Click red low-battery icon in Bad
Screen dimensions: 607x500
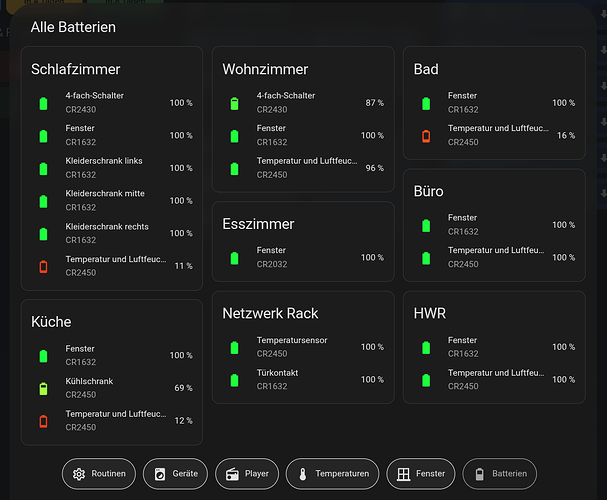pos(426,136)
